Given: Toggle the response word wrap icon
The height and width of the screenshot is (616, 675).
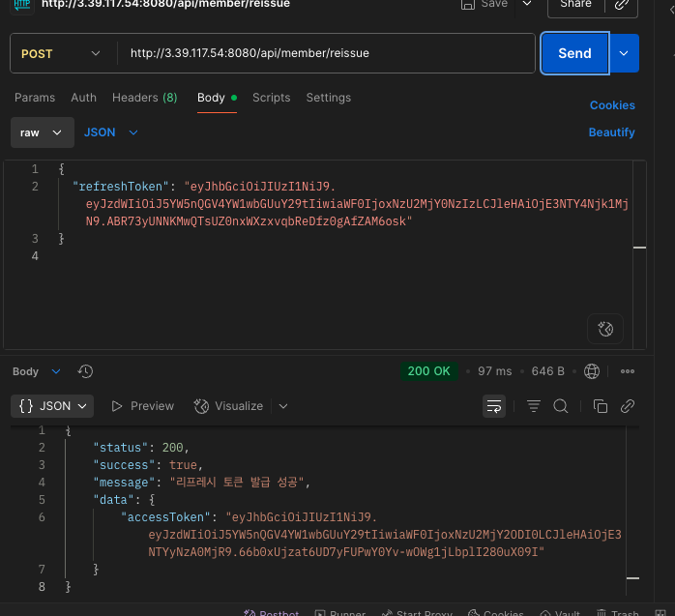Looking at the screenshot, I should tap(494, 406).
